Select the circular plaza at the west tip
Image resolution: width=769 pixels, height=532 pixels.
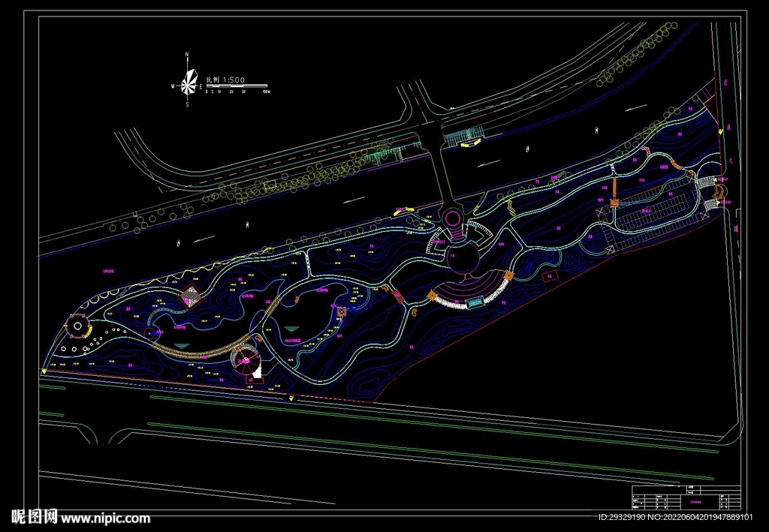click(77, 327)
